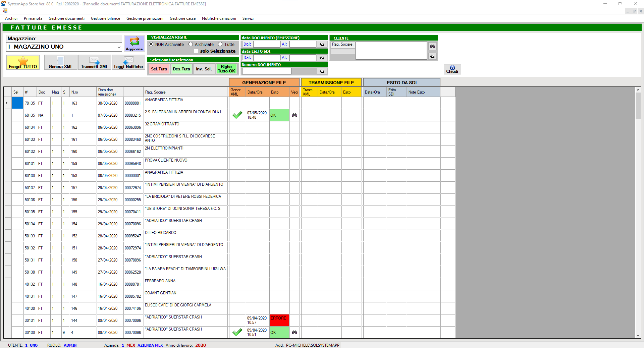Clear data esito SDI dates backspace icon
The image size is (644, 348).
[x=322, y=58]
